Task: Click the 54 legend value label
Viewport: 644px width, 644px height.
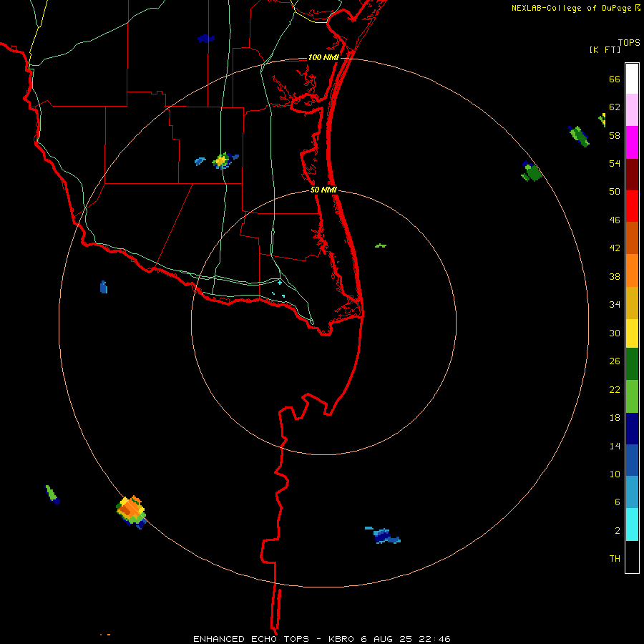Action: 615,163
